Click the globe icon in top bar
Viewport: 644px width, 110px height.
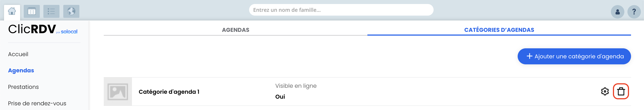(x=71, y=11)
